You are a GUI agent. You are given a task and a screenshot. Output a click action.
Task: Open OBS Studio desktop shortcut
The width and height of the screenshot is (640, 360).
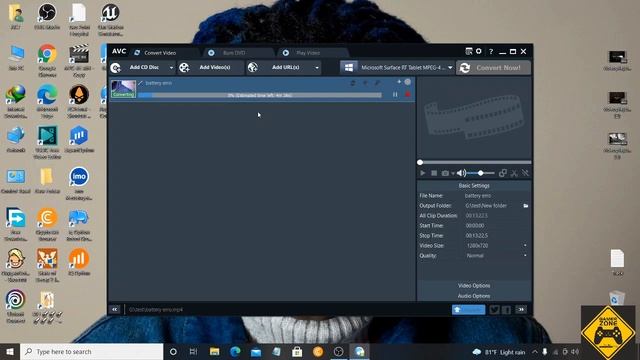tap(47, 16)
